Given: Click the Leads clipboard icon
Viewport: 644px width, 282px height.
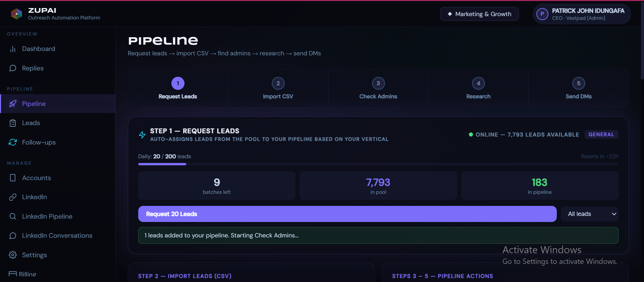Looking at the screenshot, I should [x=13, y=123].
